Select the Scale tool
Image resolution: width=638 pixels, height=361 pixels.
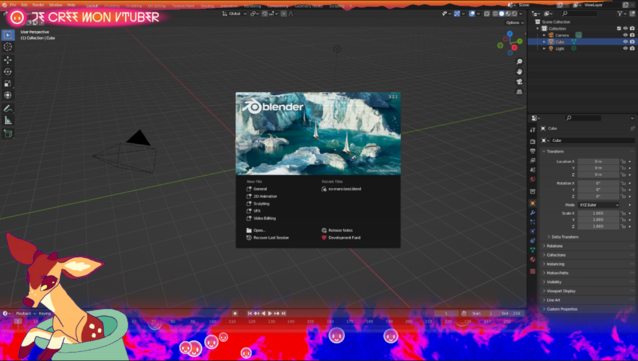8,83
